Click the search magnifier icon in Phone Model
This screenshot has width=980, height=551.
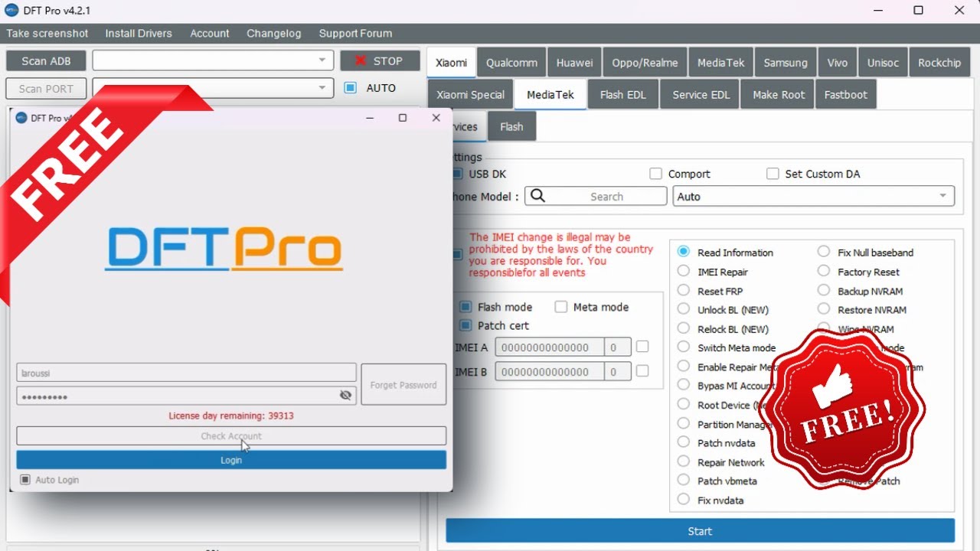537,196
